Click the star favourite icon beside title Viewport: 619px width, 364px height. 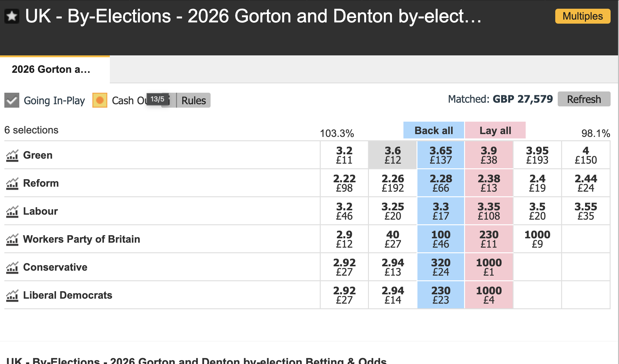(x=12, y=16)
